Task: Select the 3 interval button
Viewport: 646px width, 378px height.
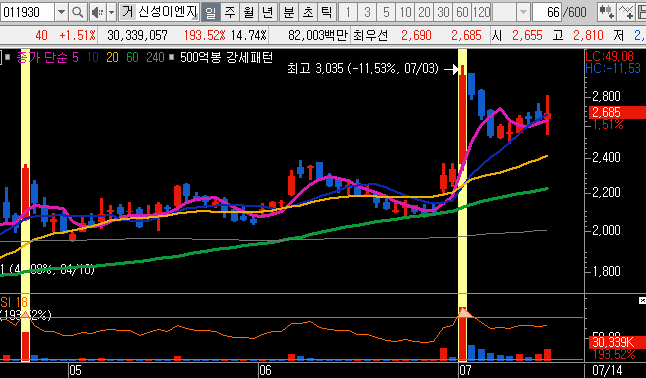Action: pyautogui.click(x=367, y=12)
